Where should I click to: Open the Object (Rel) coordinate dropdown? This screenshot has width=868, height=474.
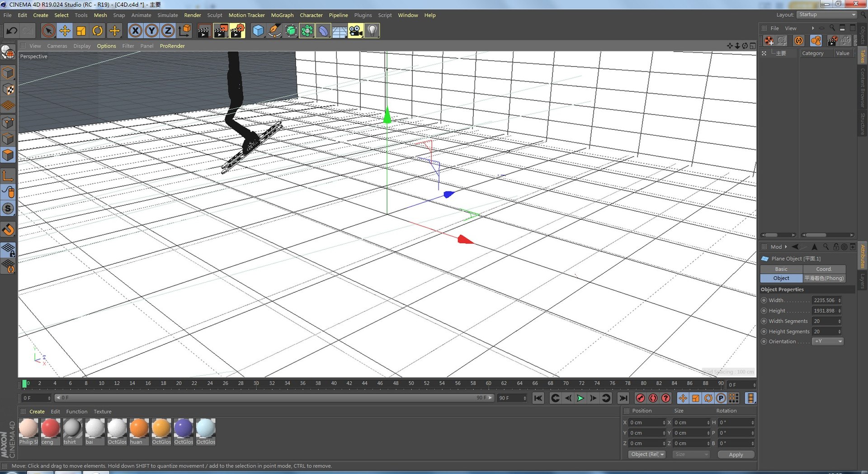point(647,455)
